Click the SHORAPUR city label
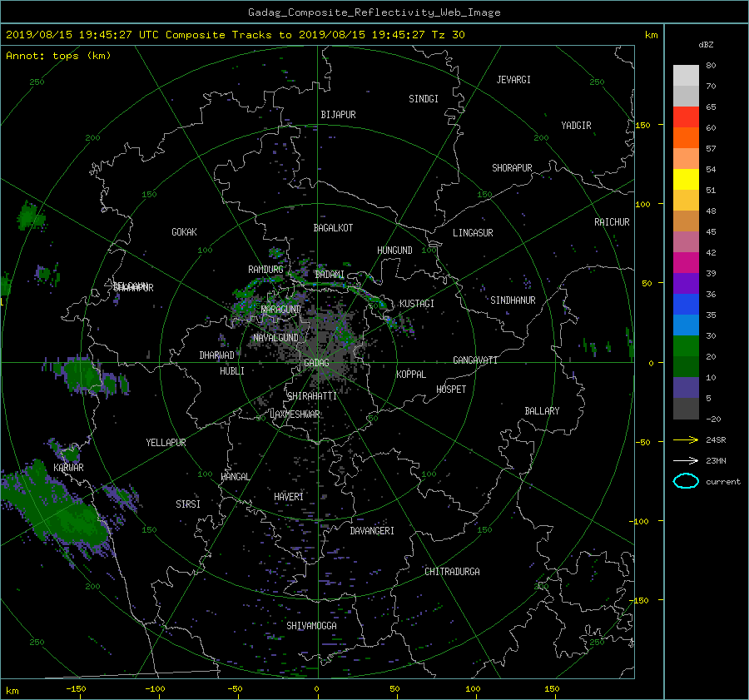 [512, 168]
